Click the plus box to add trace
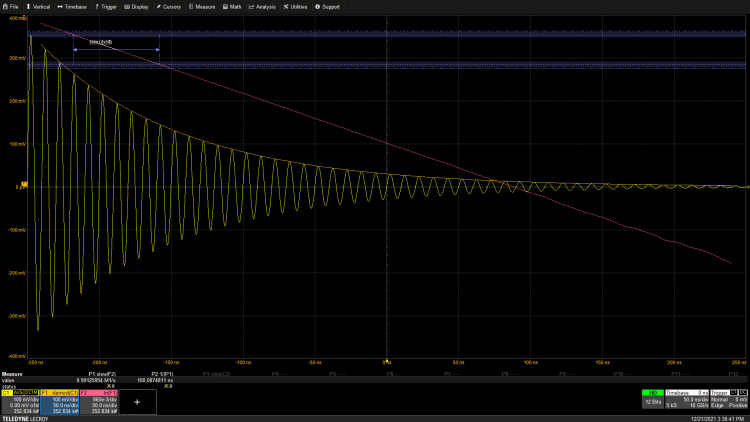Image resolution: width=750 pixels, height=422 pixels. [x=137, y=400]
